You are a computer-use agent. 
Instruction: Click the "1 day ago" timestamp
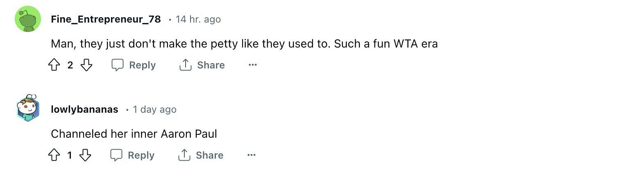tap(154, 109)
